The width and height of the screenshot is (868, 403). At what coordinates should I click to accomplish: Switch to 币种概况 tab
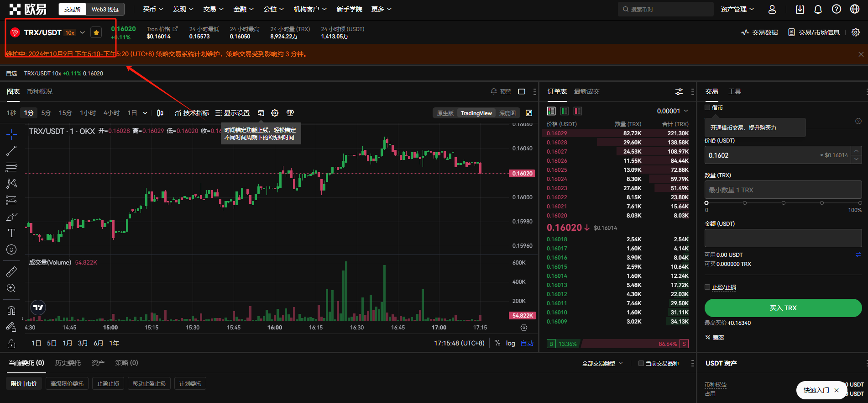tap(40, 91)
